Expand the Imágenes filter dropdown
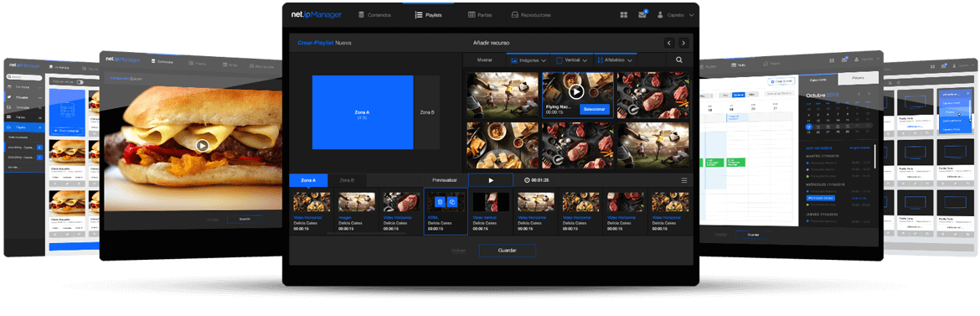Image resolution: width=980 pixels, height=316 pixels. click(529, 60)
